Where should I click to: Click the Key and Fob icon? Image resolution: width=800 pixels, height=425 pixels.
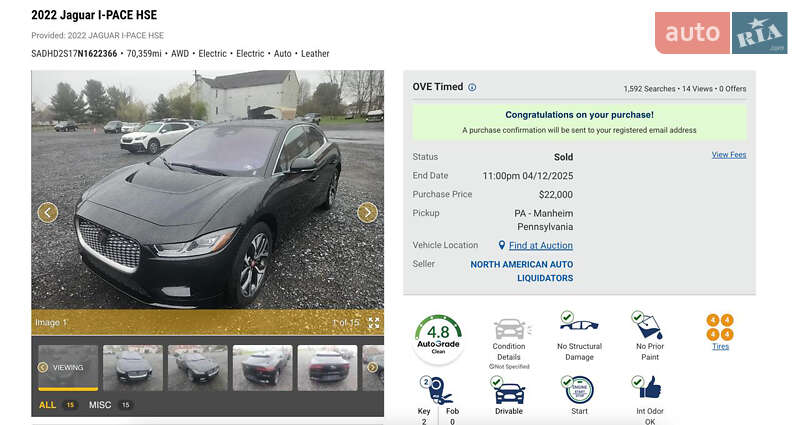click(437, 390)
